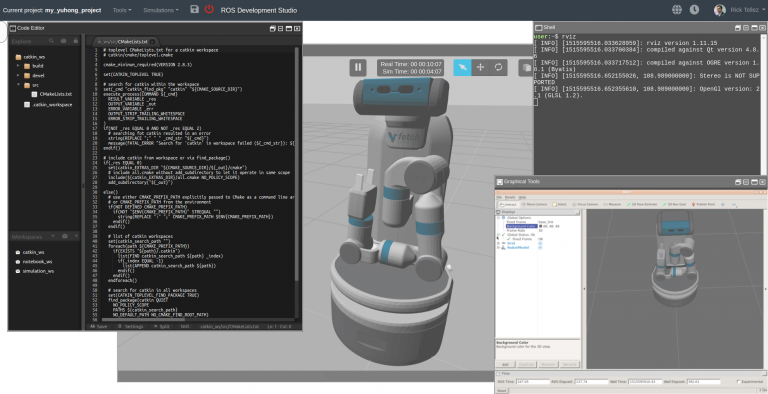Activate the translate mode tool
Viewport: 768px width, 394px height.
[x=480, y=68]
